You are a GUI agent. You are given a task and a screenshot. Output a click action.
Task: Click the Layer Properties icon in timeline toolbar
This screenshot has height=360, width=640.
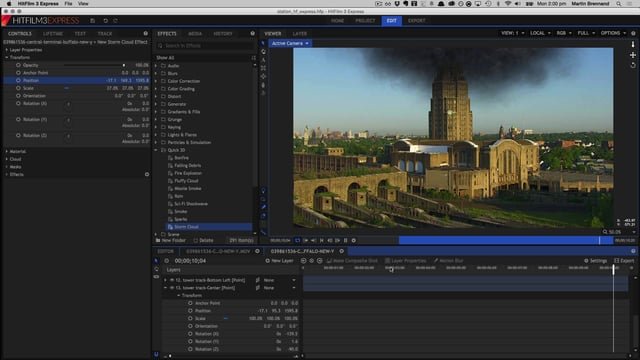387,260
